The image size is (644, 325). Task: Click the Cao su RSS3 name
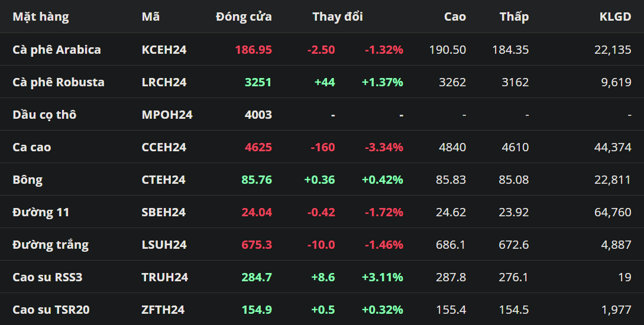[47, 277]
